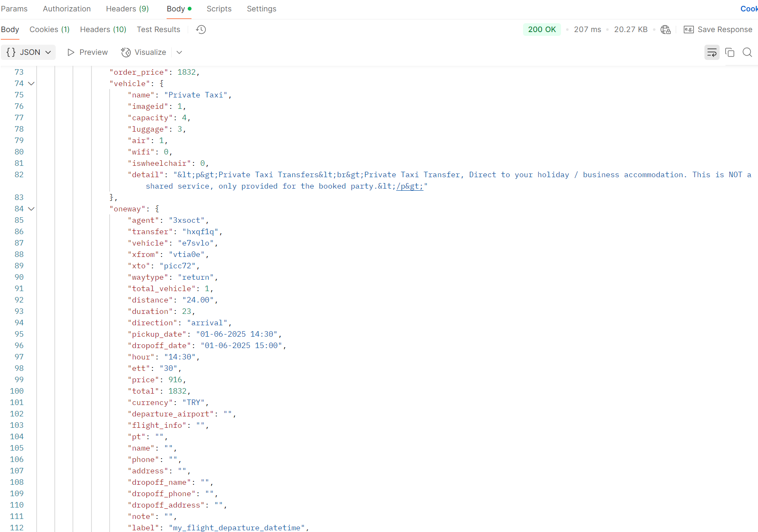Viewport: 758px width, 532px height.
Task: Switch to the request Headers (9) tab
Action: (x=127, y=9)
